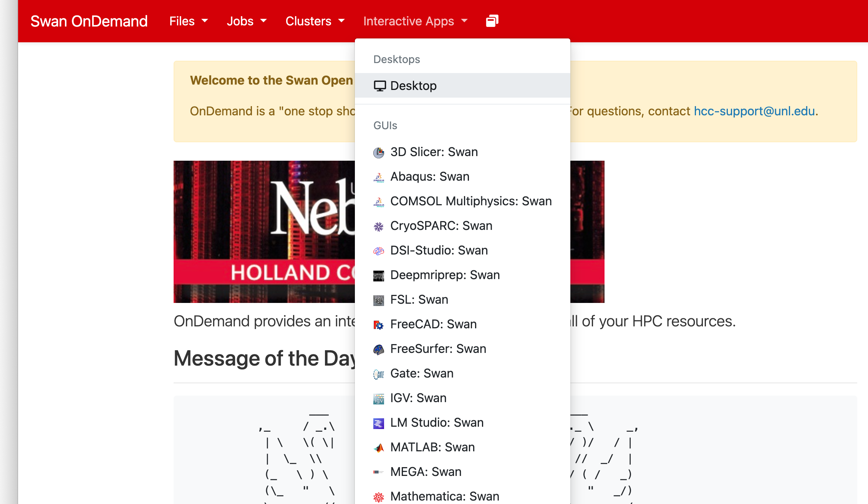Screen dimensions: 868x504
Task: Launch DSI-Studio: Swan app
Action: pyautogui.click(x=439, y=250)
